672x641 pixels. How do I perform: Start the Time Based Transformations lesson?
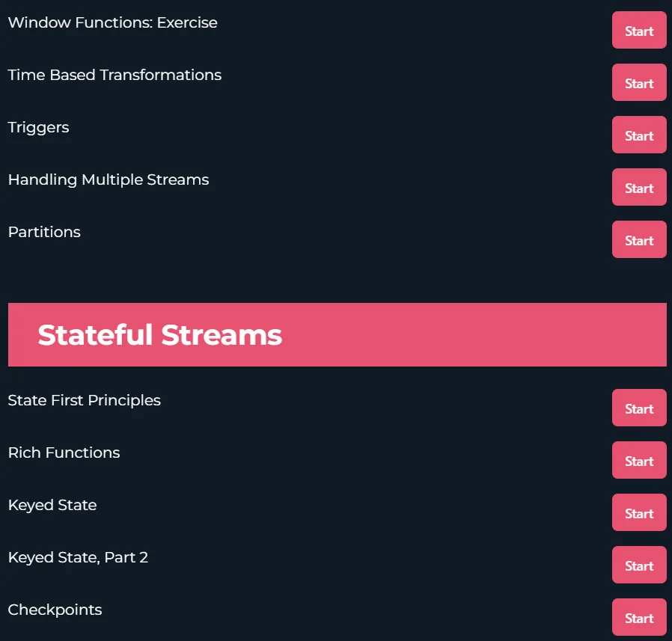coord(639,82)
